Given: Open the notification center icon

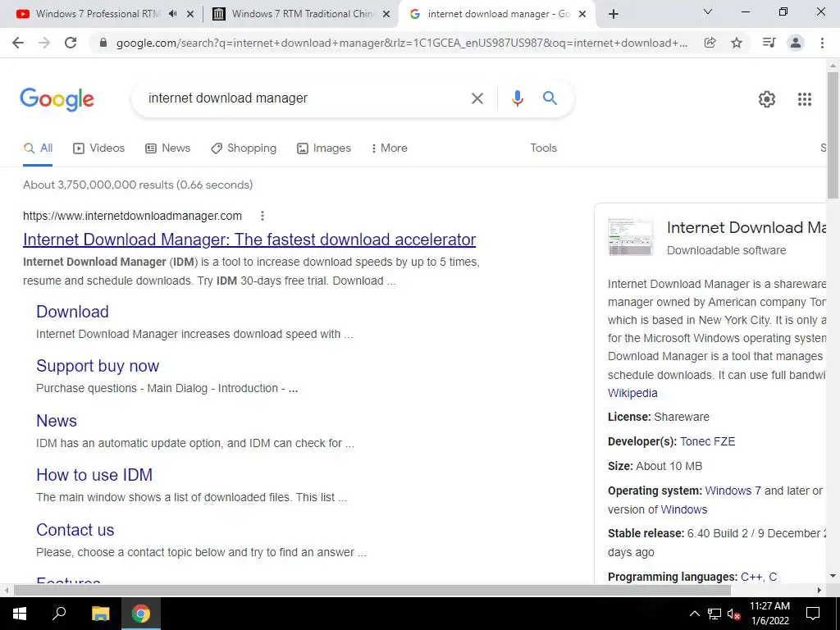Looking at the screenshot, I should pyautogui.click(x=813, y=614).
